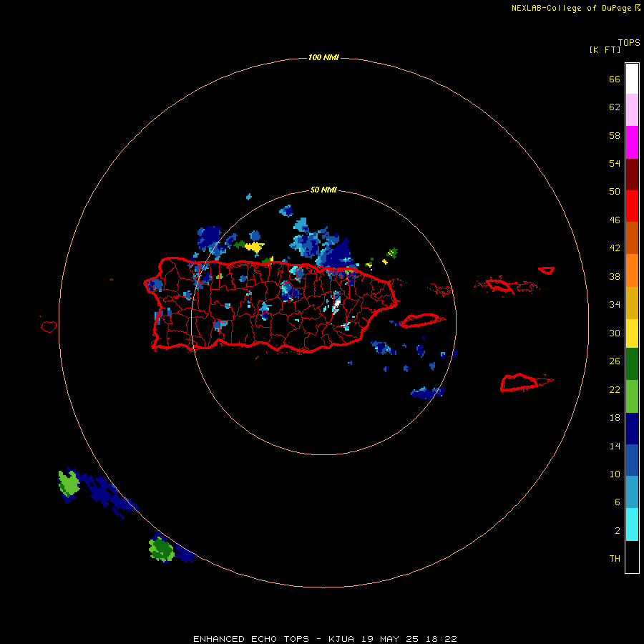
Task: Click the white echo pixel inside eastern Puerto Rico
Action: click(337, 304)
